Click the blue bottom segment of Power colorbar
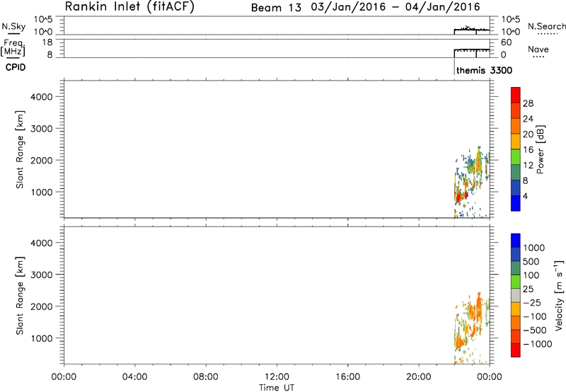 [x=516, y=203]
